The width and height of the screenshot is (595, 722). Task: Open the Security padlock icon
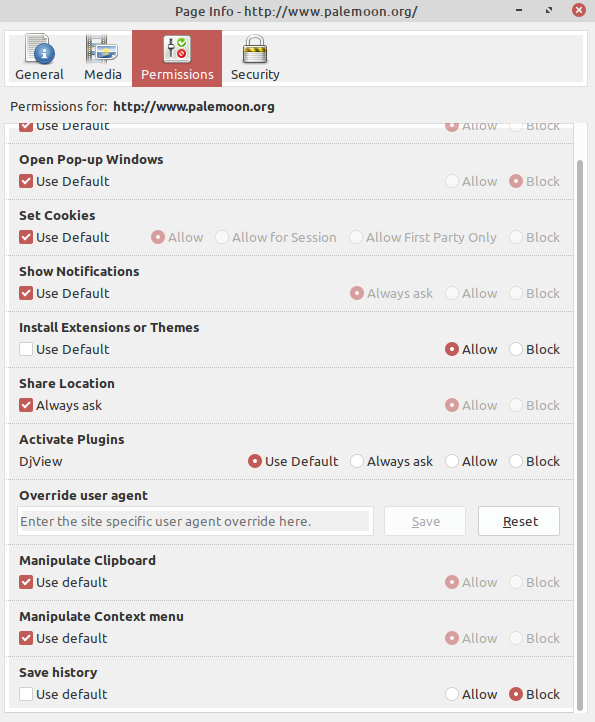(x=255, y=49)
